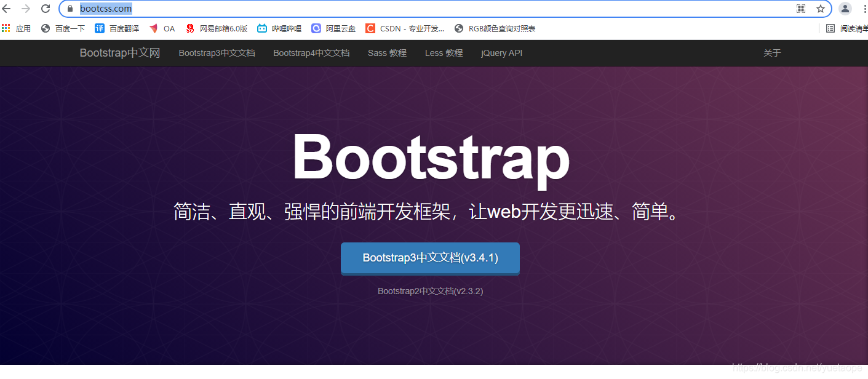Open the QR code icon in the address bar
The height and width of the screenshot is (379, 868).
point(801,9)
